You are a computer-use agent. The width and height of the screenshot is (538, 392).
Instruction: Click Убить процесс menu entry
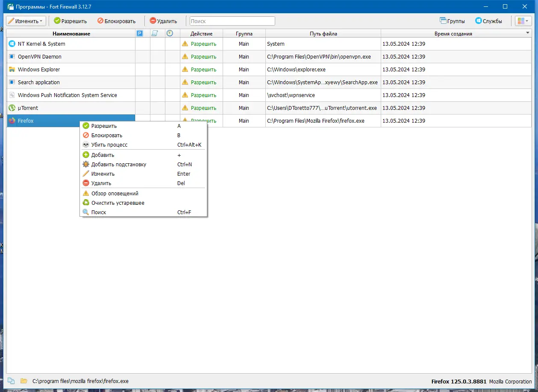tap(143, 144)
